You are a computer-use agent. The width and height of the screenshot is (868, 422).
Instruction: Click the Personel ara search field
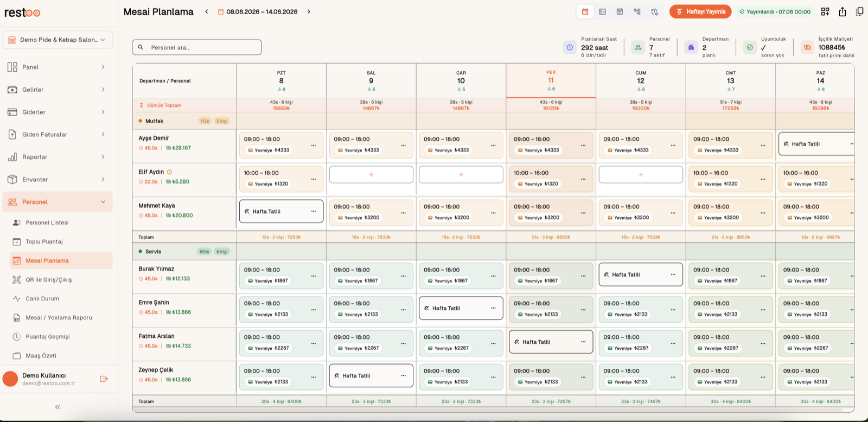point(197,47)
